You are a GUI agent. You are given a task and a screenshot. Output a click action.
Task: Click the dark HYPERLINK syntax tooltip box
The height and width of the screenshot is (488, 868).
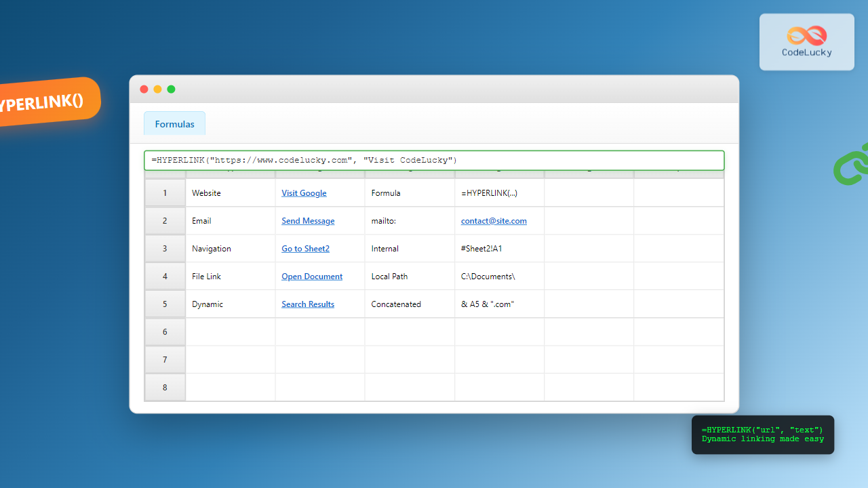(762, 434)
